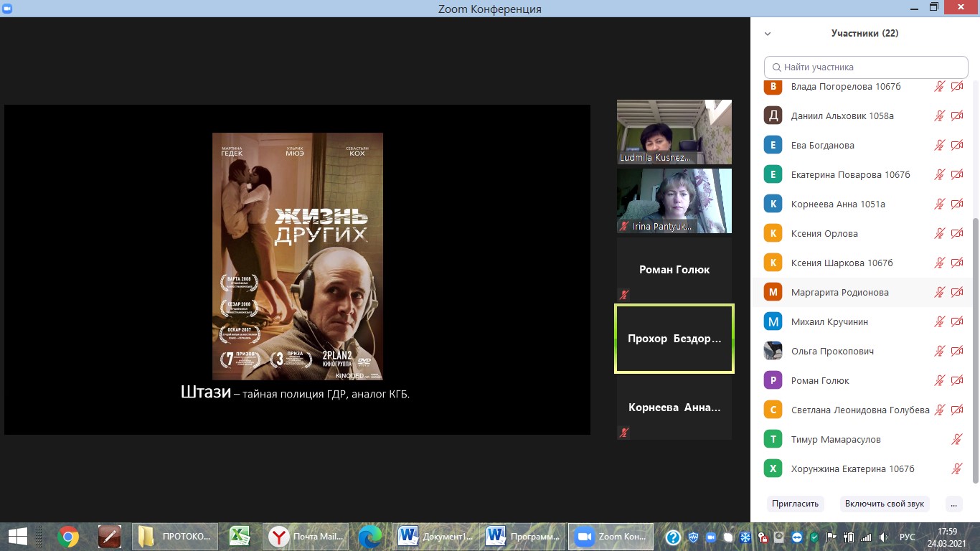The width and height of the screenshot is (980, 551).
Task: Click muted microphone icon for Михаил Кручинин
Action: pos(939,321)
